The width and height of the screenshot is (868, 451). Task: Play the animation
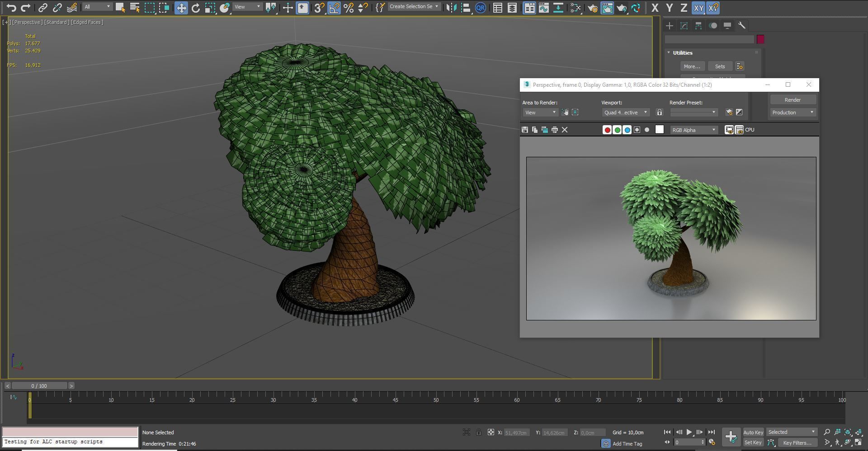tap(689, 432)
